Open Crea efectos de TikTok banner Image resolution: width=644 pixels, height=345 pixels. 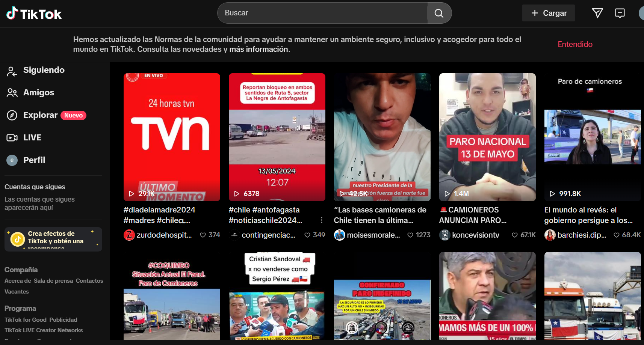(53, 239)
